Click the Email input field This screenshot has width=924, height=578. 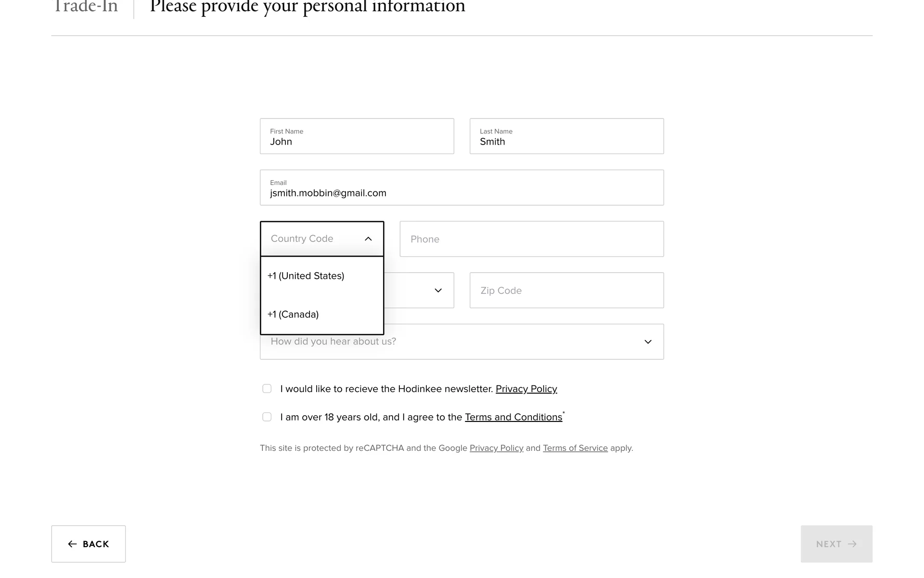click(462, 188)
